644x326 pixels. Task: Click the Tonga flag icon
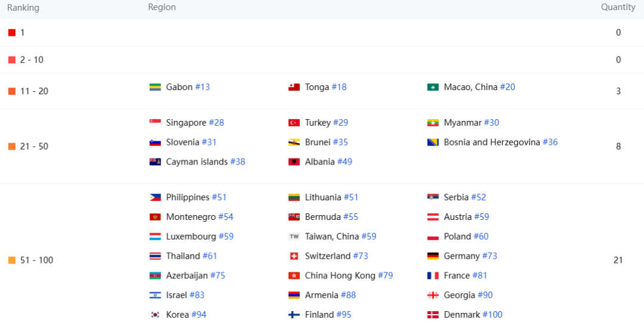pyautogui.click(x=293, y=87)
